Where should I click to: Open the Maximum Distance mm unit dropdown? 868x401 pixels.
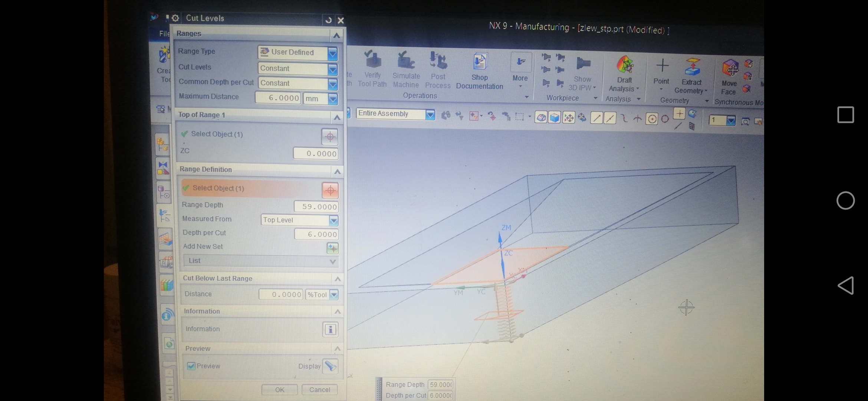click(333, 99)
